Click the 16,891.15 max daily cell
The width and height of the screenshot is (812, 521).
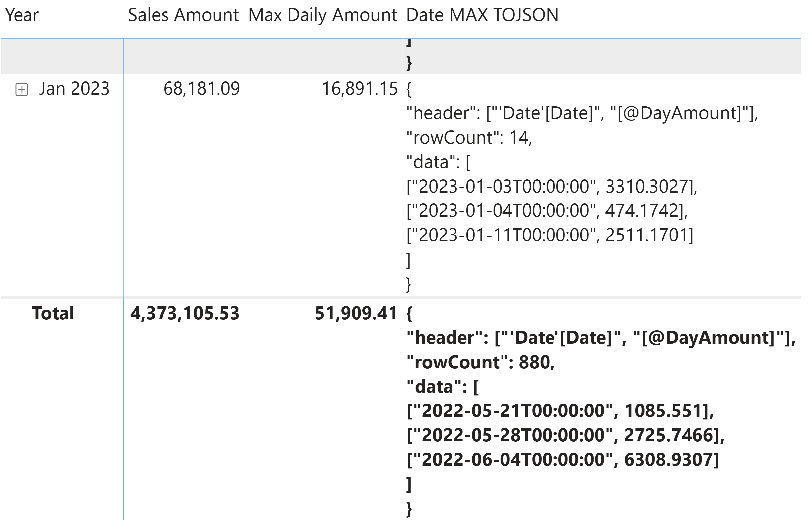coord(359,89)
